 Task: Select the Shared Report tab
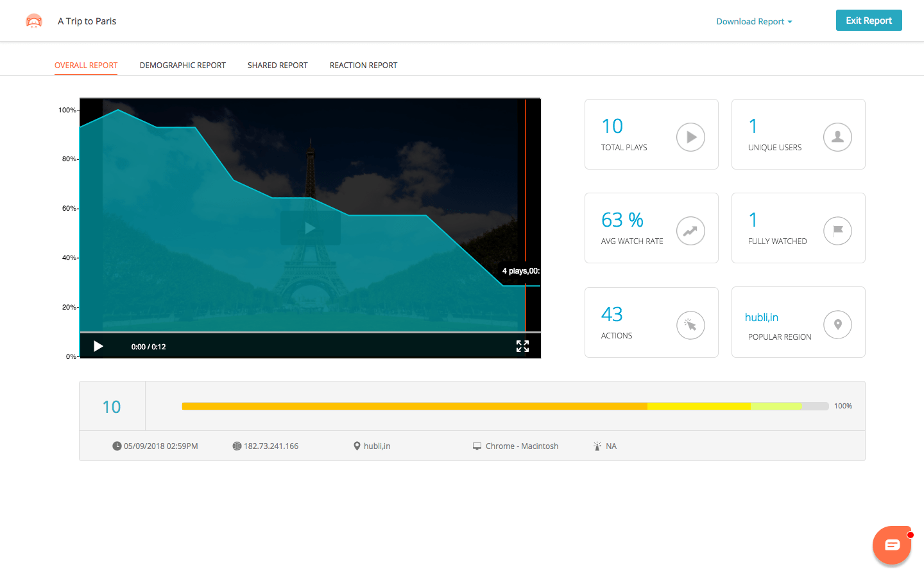[277, 65]
